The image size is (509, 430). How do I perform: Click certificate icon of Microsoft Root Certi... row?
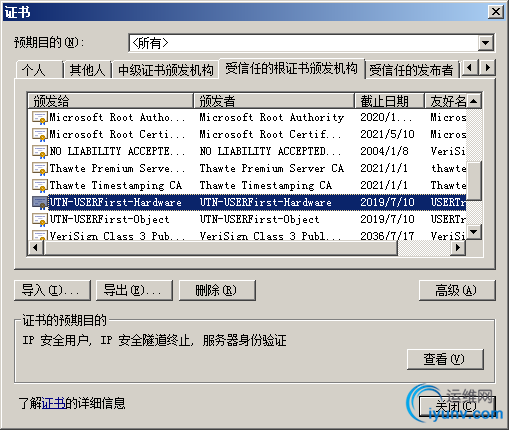39,135
